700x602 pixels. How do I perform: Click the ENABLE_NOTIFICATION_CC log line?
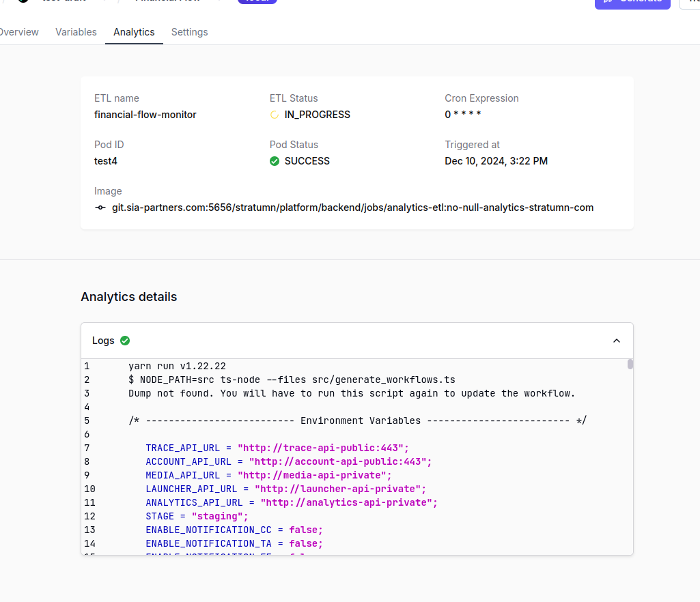coord(234,530)
